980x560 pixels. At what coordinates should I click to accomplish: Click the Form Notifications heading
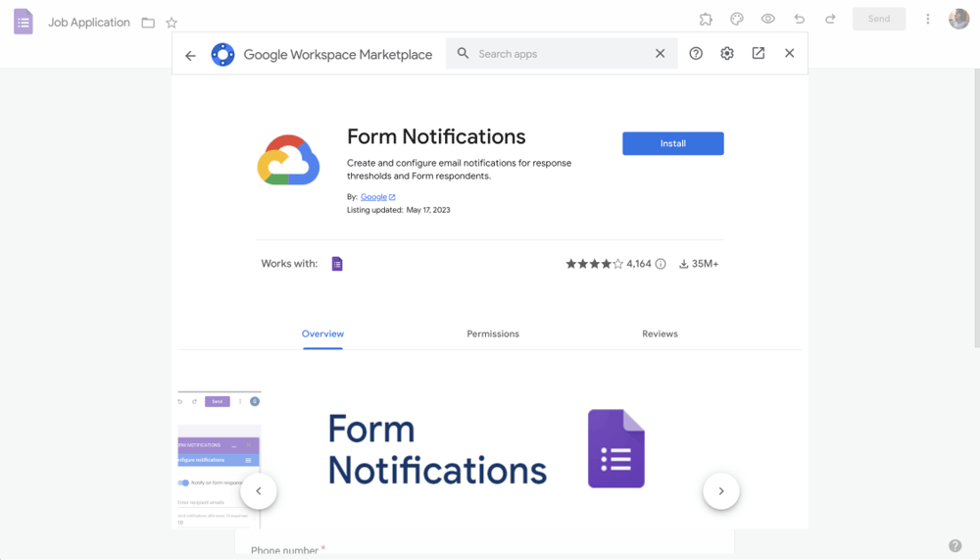tap(436, 136)
